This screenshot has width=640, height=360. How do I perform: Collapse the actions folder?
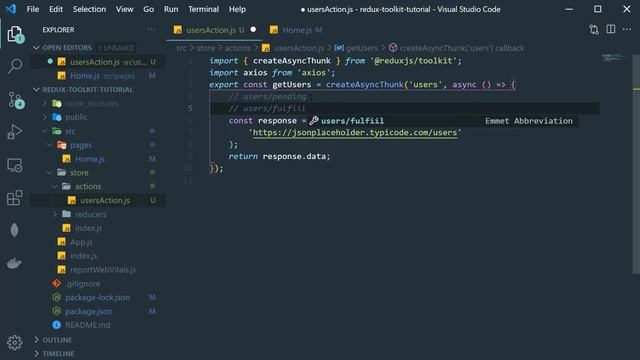coord(55,187)
